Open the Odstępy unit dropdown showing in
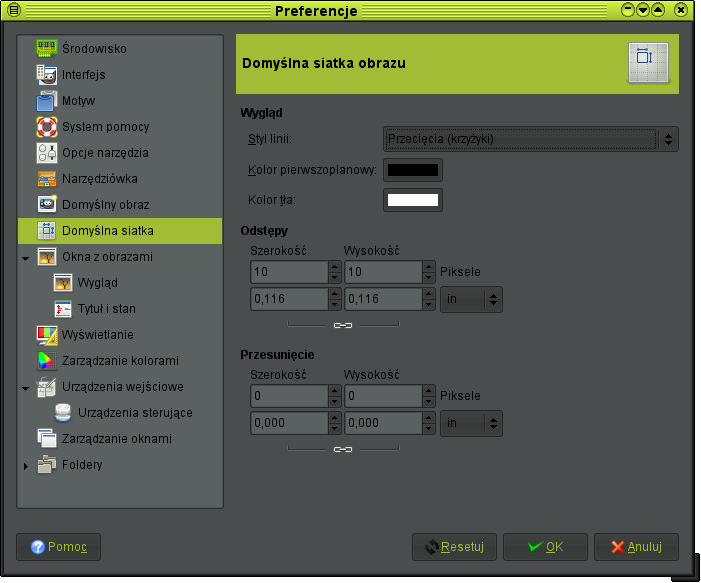This screenshot has width=701, height=583. pos(471,298)
